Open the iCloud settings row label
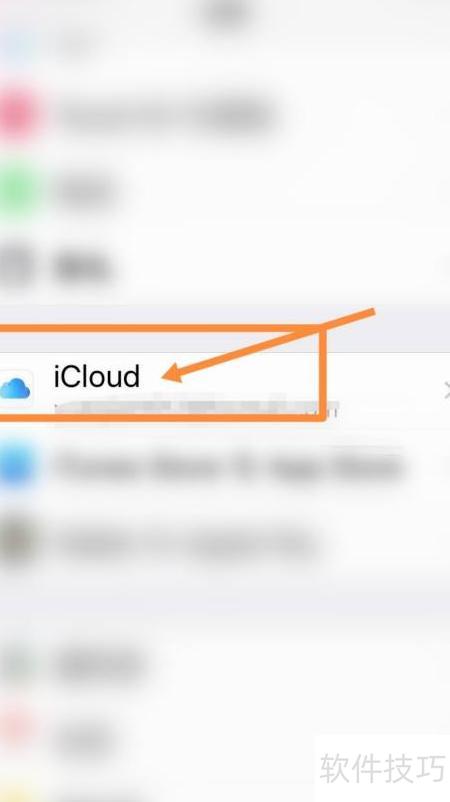The width and height of the screenshot is (450, 802). point(97,377)
